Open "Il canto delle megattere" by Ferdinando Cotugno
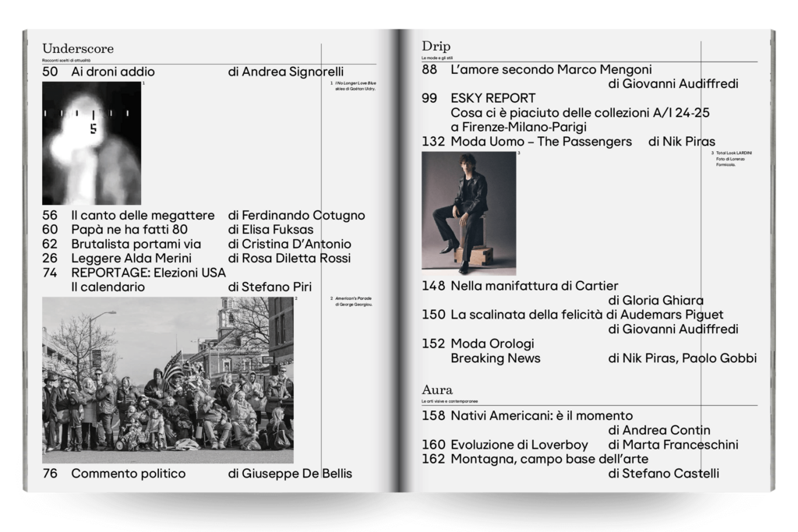The width and height of the screenshot is (798, 532). [142, 216]
